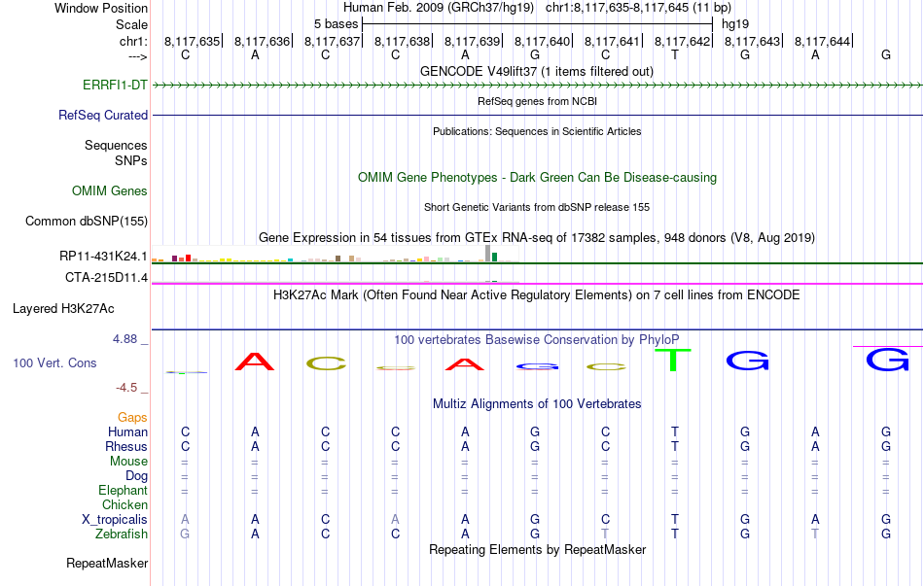
Task: Select the Chicken alignment row label
Action: [x=124, y=504]
